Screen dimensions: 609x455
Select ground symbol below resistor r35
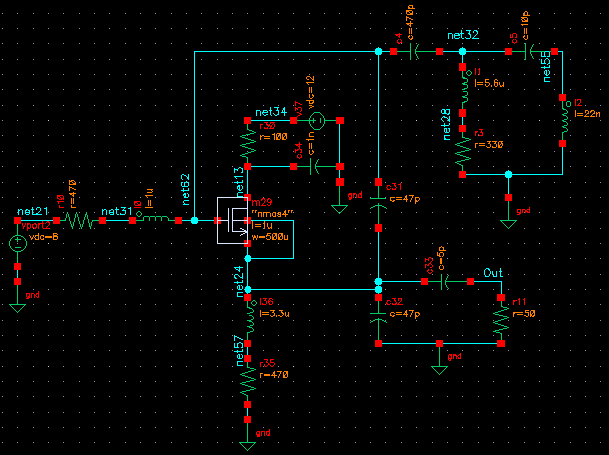tap(247, 446)
